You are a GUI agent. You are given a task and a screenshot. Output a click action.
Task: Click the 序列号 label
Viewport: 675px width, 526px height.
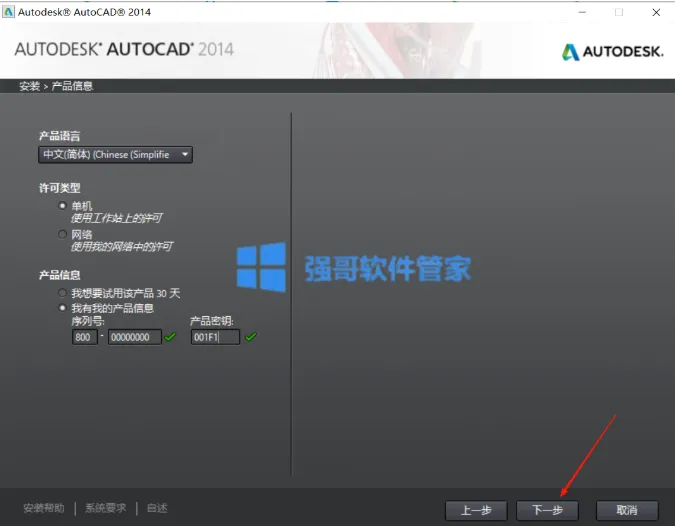88,321
